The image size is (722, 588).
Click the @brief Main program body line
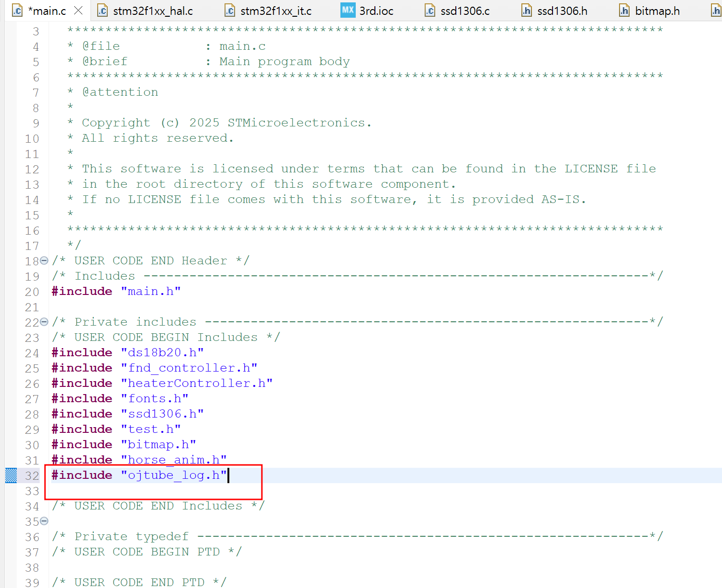pos(209,61)
